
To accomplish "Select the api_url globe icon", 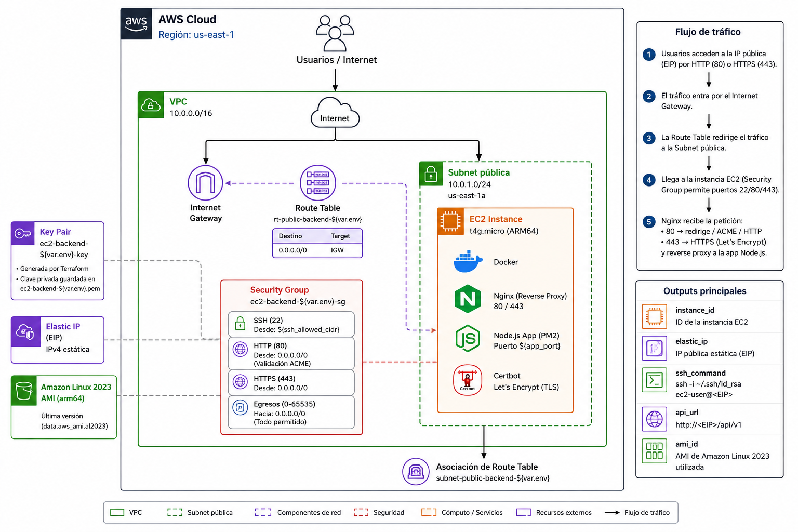I will 655,419.
